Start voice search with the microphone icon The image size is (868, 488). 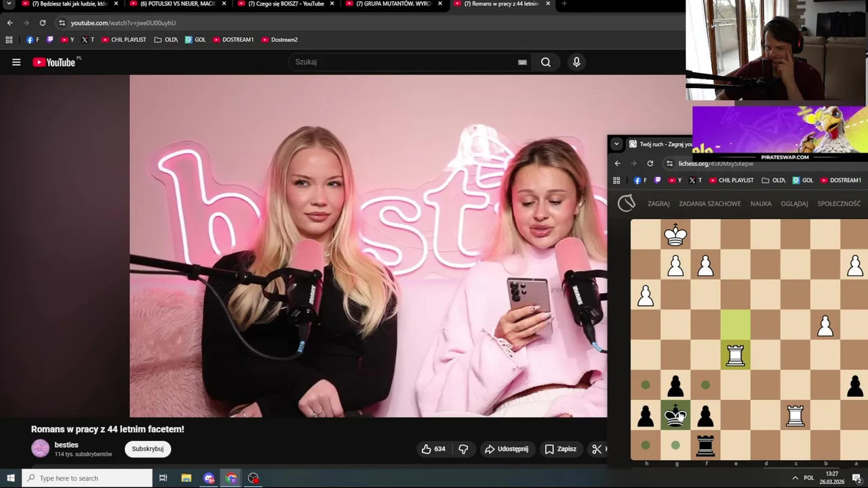(576, 62)
